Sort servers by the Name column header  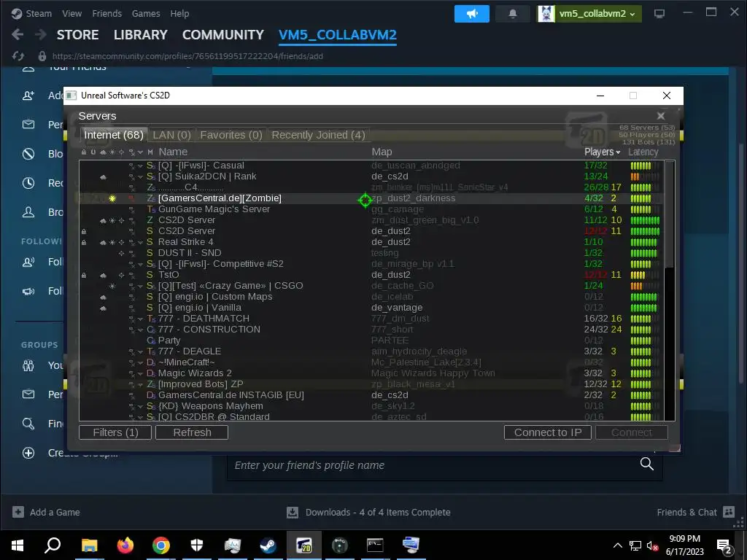click(x=173, y=152)
